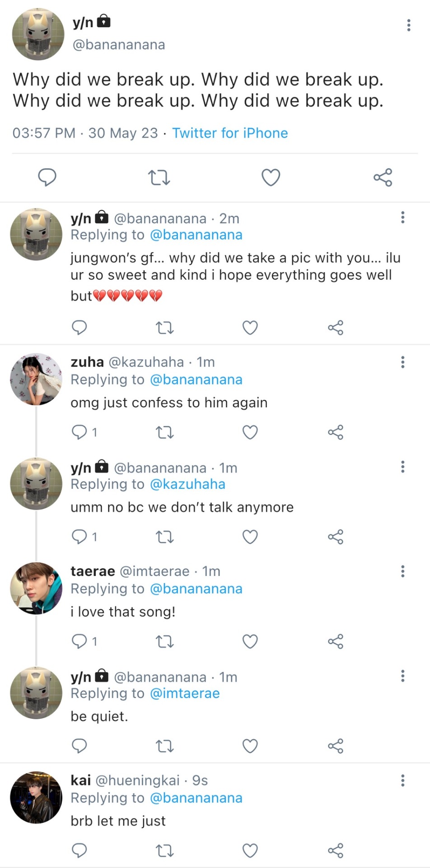Open zuha's profile avatar
This screenshot has width=430, height=868.
click(x=36, y=379)
